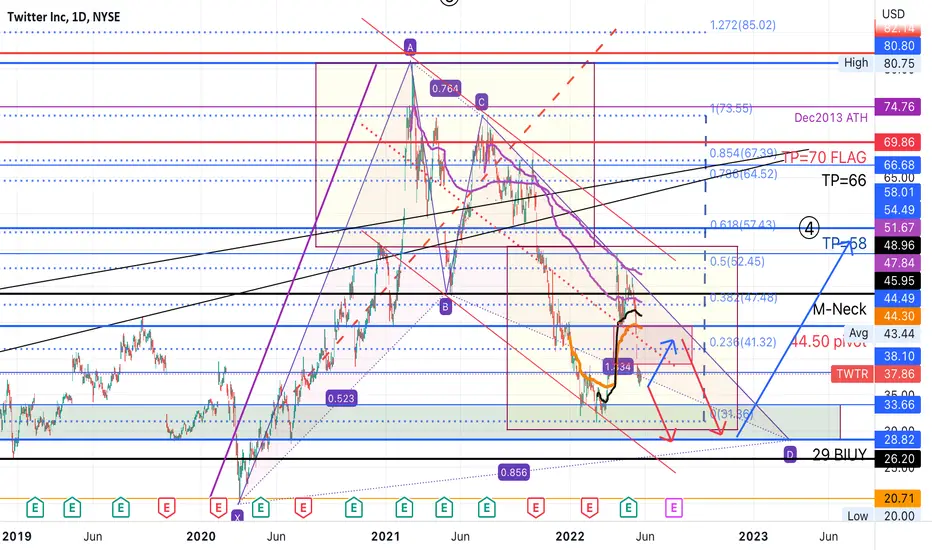Select the purple 74.76 price axis label
The width and height of the screenshot is (932, 550).
898,106
